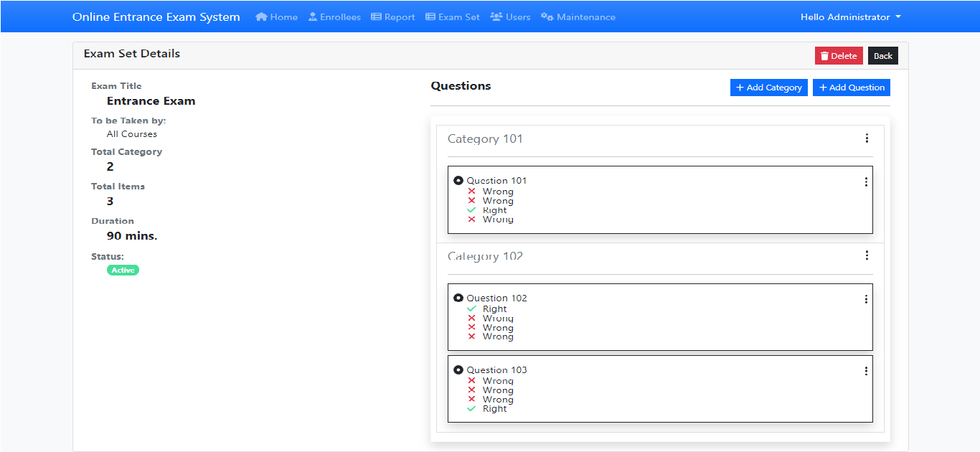This screenshot has width=980, height=452.
Task: Open the Report page
Action: coord(393,17)
